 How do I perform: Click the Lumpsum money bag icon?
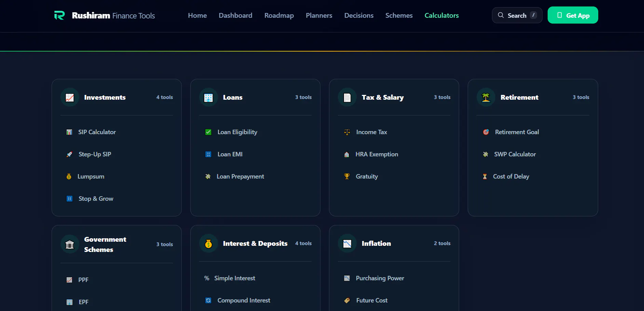pyautogui.click(x=69, y=176)
